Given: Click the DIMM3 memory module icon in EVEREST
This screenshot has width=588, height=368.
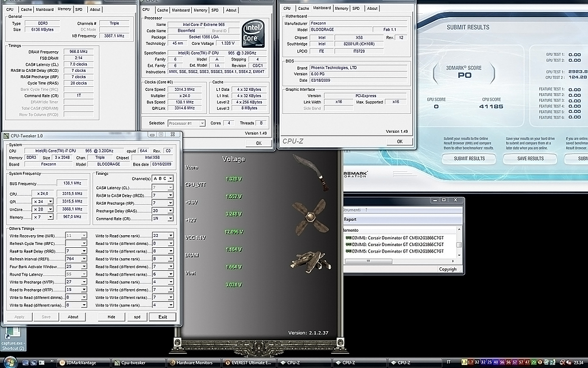Looking at the screenshot, I should (349, 244).
